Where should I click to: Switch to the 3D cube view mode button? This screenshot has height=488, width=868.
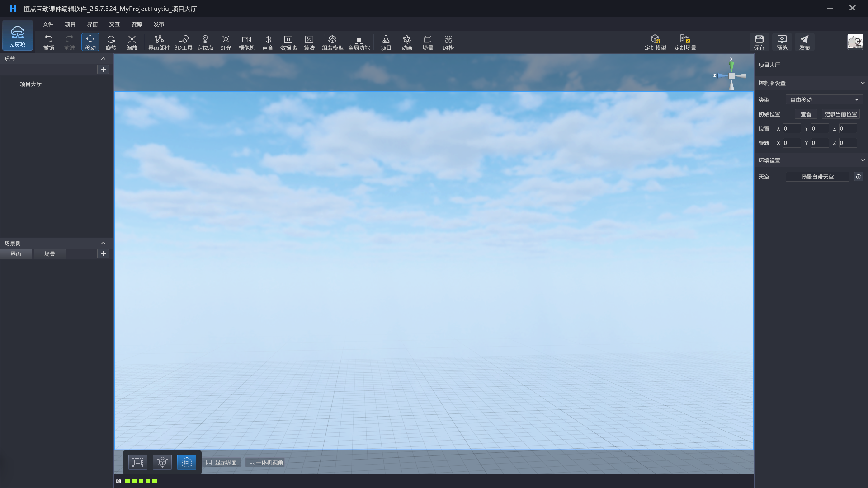coord(162,462)
